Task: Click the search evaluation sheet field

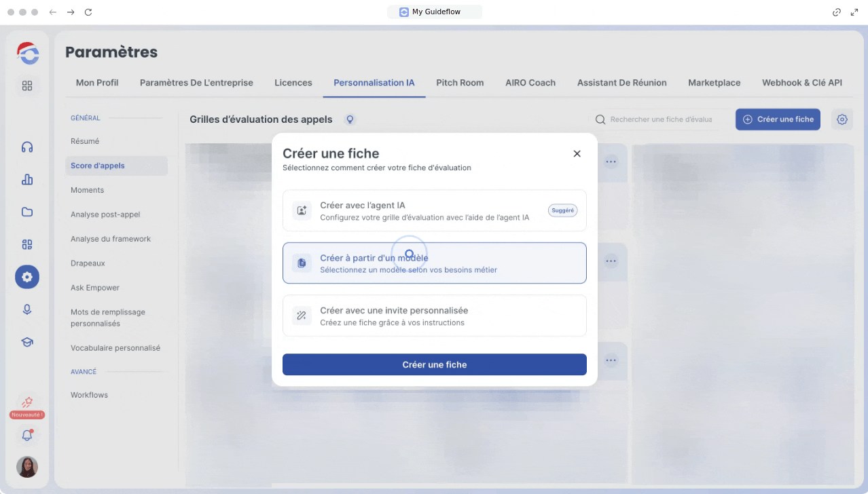Action: [x=660, y=119]
